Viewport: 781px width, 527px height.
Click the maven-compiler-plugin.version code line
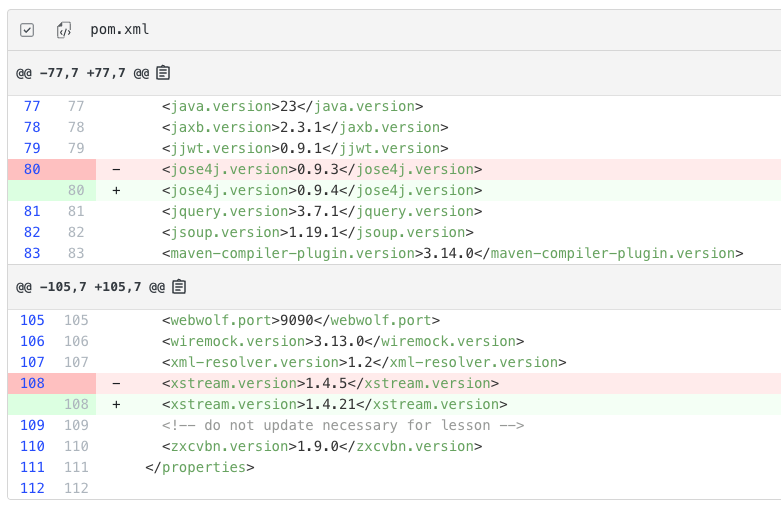point(452,253)
